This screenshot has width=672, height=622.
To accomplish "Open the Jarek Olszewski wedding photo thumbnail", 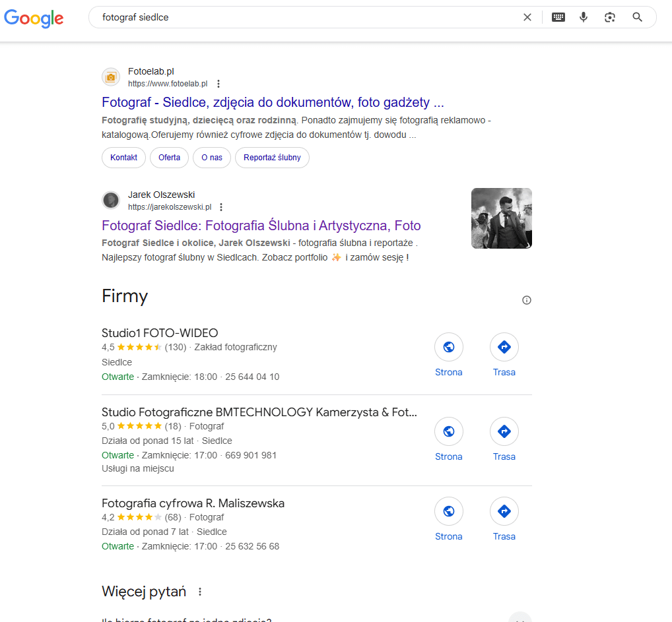I will 502,218.
